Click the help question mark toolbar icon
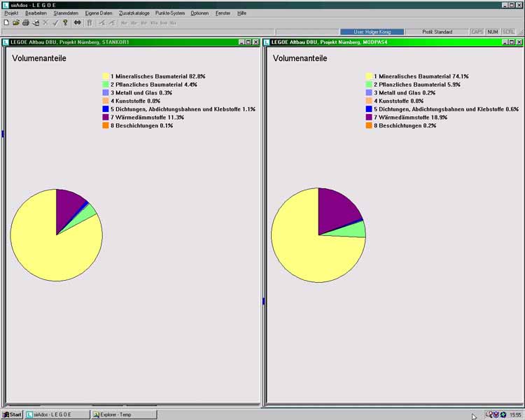The height and width of the screenshot is (420, 525). tap(65, 22)
